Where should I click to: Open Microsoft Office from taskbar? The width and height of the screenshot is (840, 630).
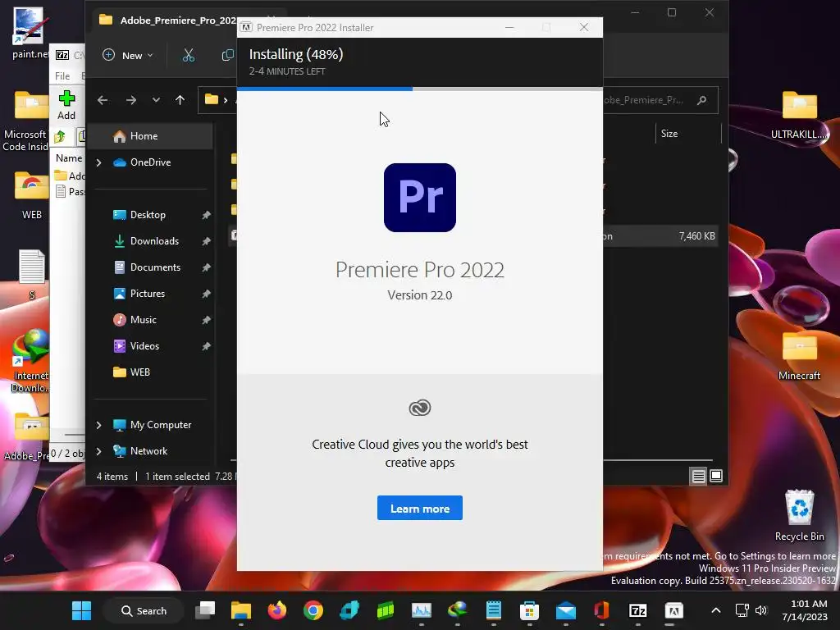pyautogui.click(x=601, y=610)
